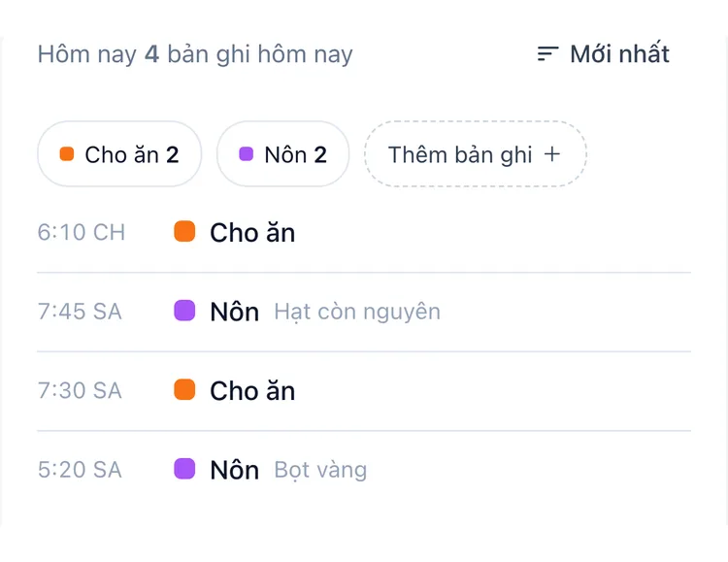Open the 5:20 SA Nôn record
The width and height of the screenshot is (728, 562).
[364, 470]
